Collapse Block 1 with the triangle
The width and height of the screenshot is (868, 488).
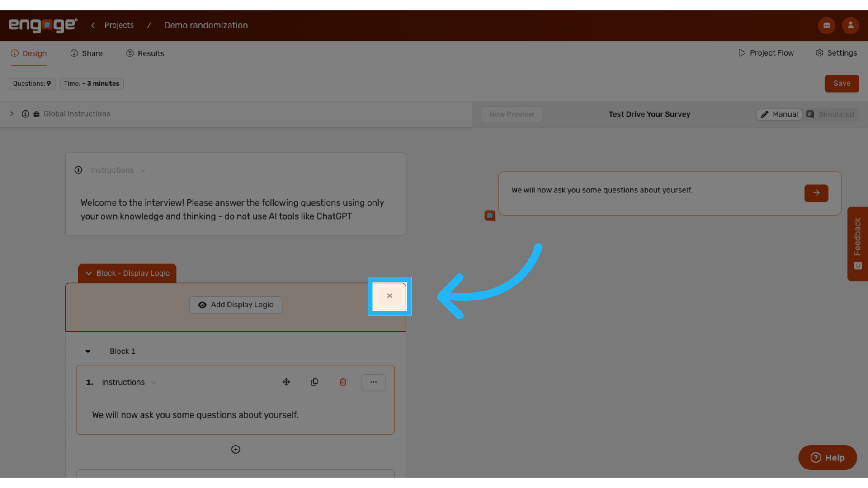tap(88, 352)
